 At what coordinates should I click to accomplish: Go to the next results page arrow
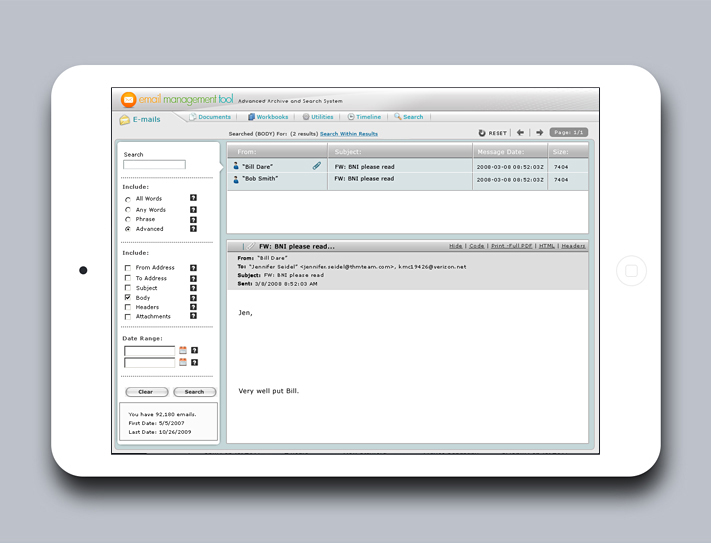pos(539,132)
